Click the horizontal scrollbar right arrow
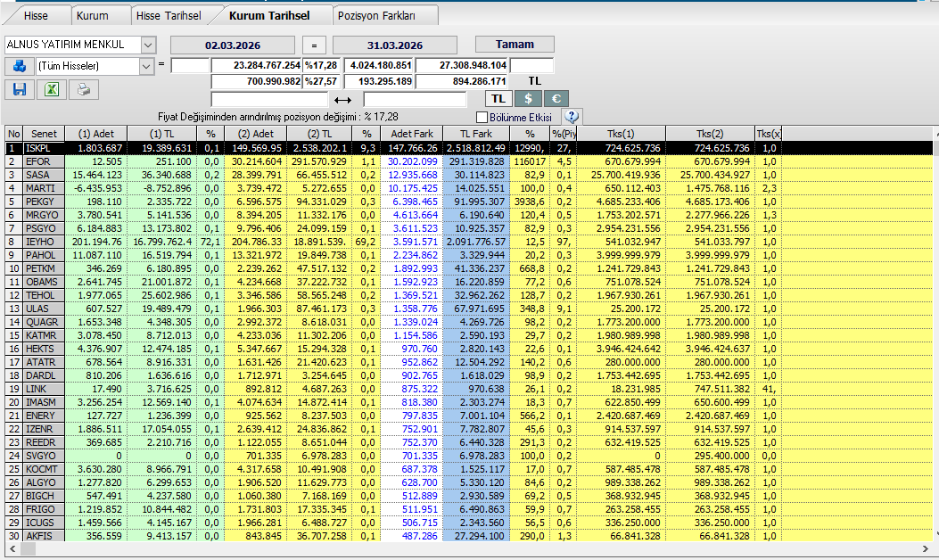This screenshot has width=939, height=560. coord(926,548)
